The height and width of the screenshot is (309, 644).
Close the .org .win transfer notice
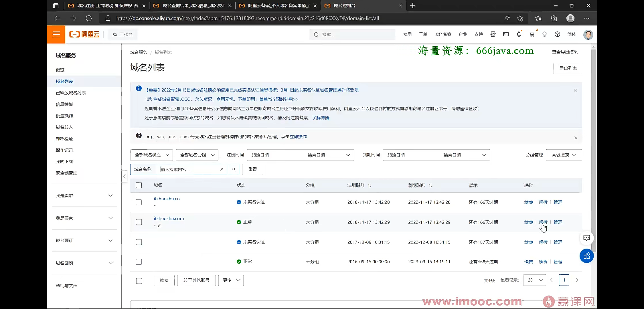click(x=576, y=138)
